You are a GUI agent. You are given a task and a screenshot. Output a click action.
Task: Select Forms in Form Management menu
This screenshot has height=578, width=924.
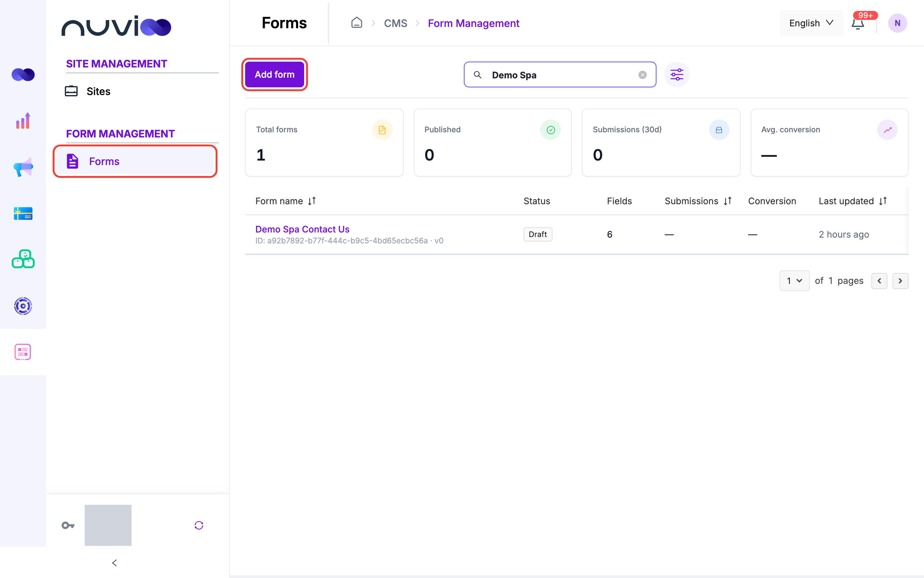click(135, 161)
